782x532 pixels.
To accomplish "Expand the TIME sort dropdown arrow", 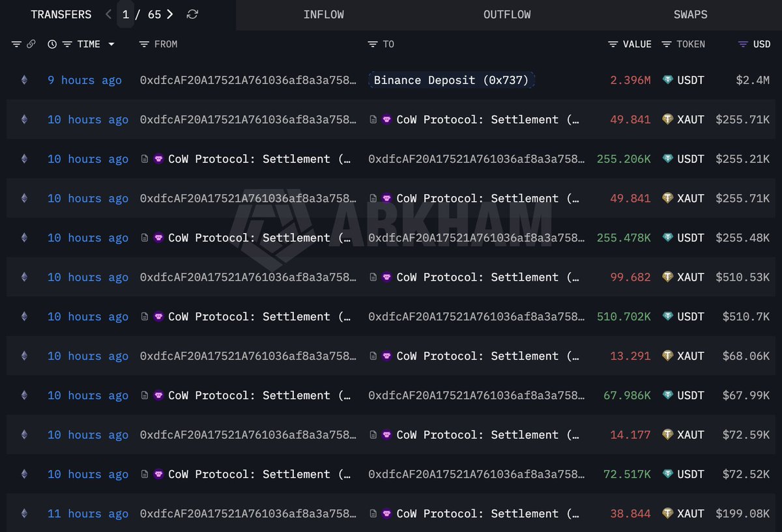I will coord(111,44).
